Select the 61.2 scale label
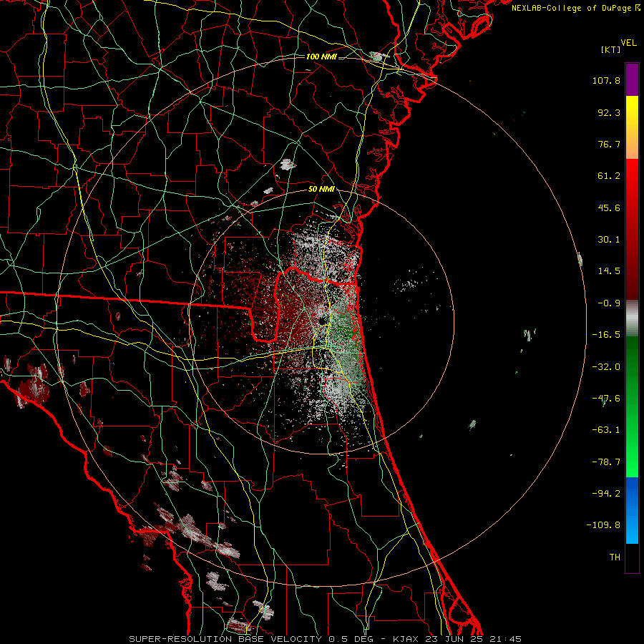The image size is (644, 644). pos(609,176)
